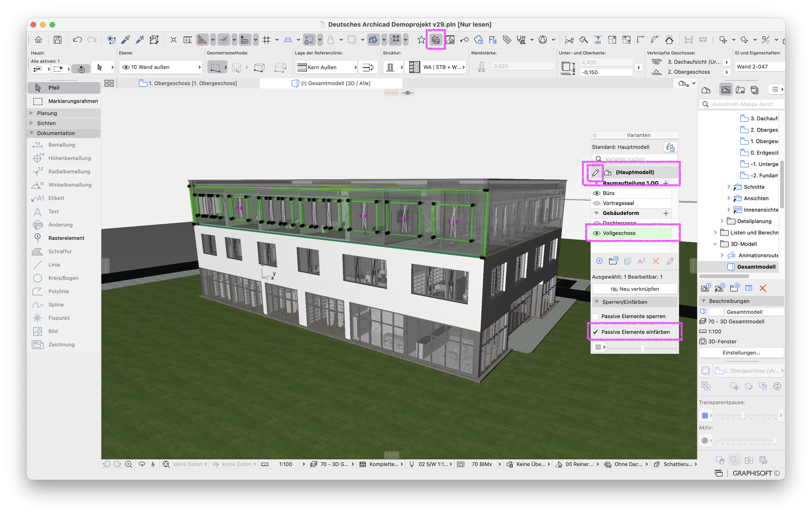812x515 pixels.
Task: Delete selected variant with the red X
Action: point(656,261)
